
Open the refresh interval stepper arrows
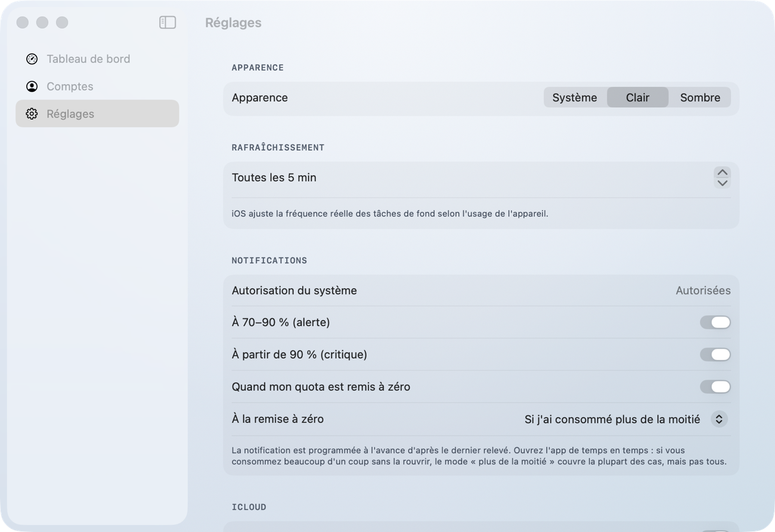pos(723,178)
